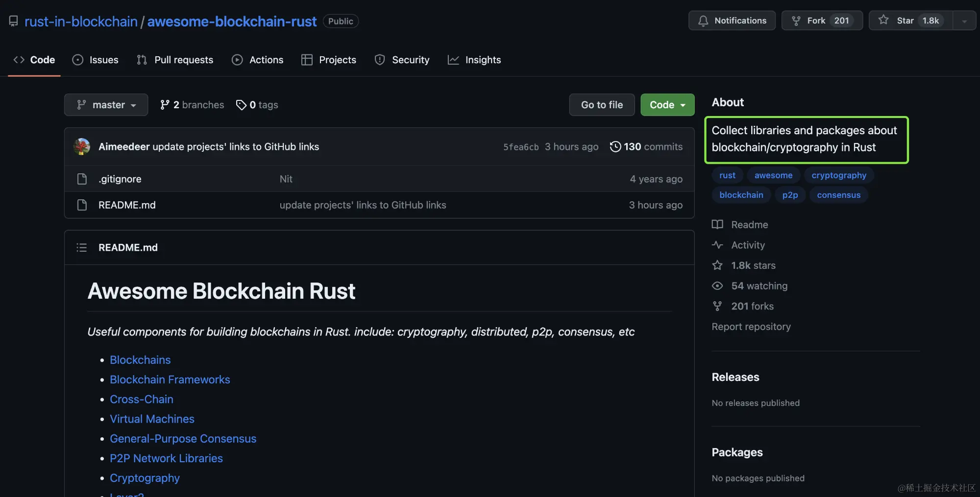Click the Star 1.8k button

pos(911,21)
